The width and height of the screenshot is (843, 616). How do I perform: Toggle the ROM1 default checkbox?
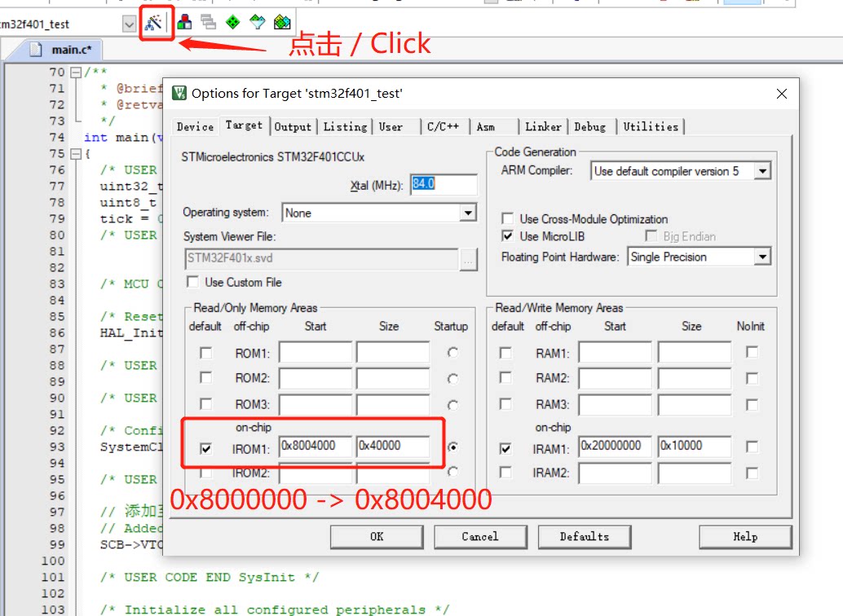click(x=205, y=353)
